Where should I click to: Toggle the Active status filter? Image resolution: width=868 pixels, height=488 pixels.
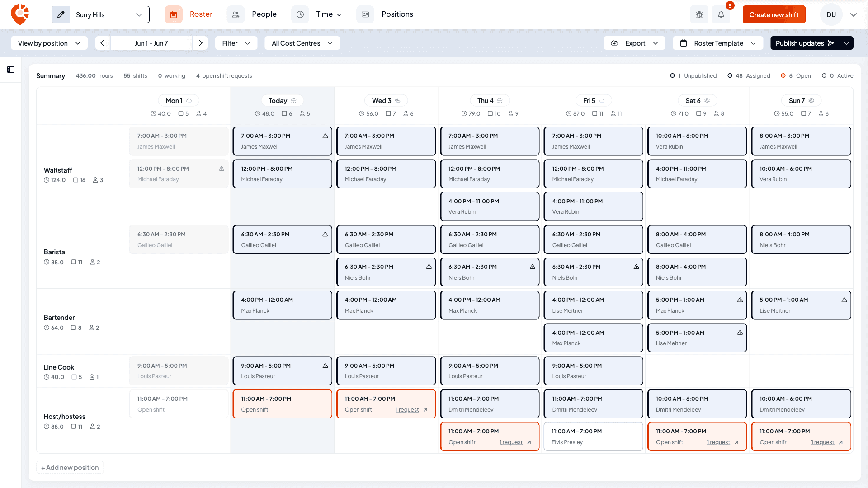(x=837, y=76)
